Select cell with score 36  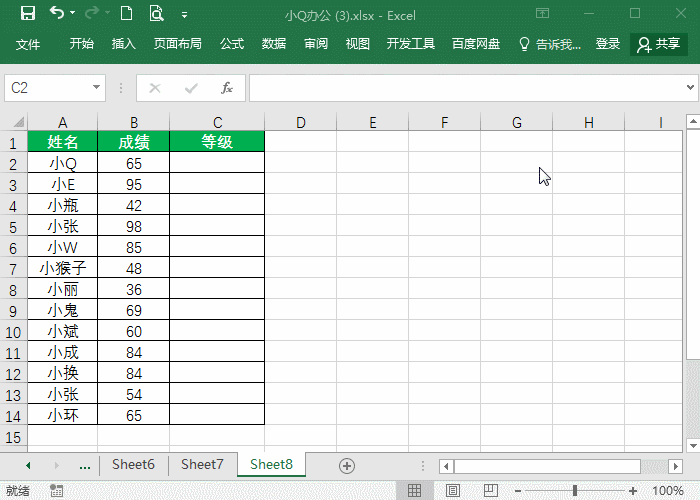tap(133, 289)
